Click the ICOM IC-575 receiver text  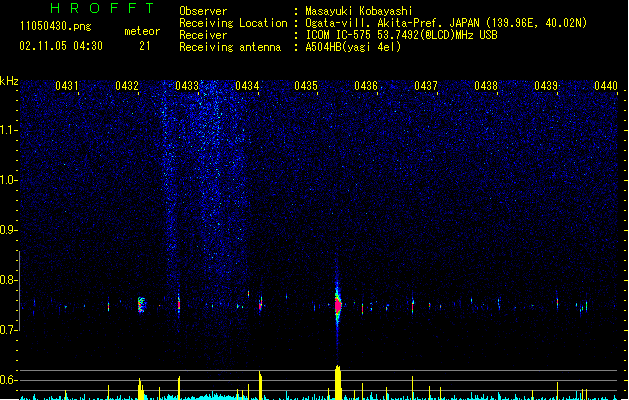point(401,35)
